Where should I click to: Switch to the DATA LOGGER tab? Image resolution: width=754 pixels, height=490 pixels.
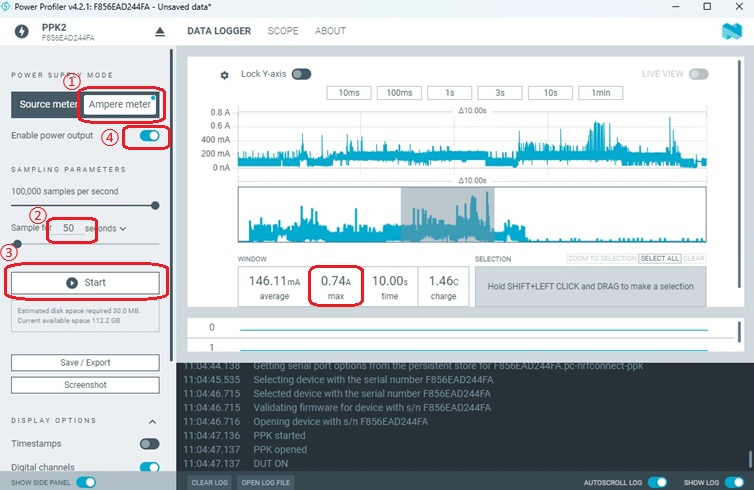[x=219, y=31]
